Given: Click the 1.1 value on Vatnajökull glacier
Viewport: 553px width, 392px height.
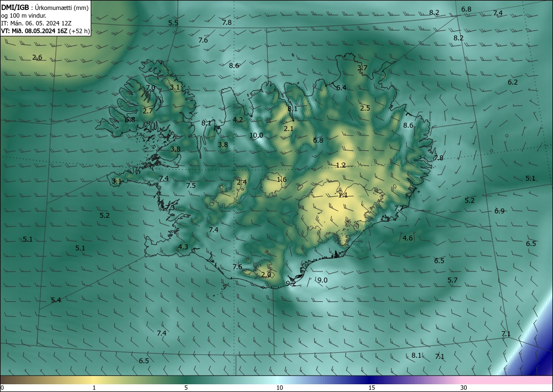Looking at the screenshot, I should point(343,195).
